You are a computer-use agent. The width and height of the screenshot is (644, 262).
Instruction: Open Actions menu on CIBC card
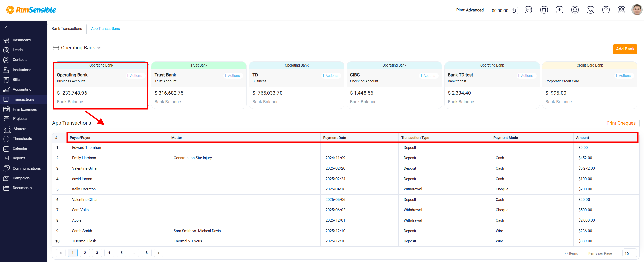(x=428, y=76)
